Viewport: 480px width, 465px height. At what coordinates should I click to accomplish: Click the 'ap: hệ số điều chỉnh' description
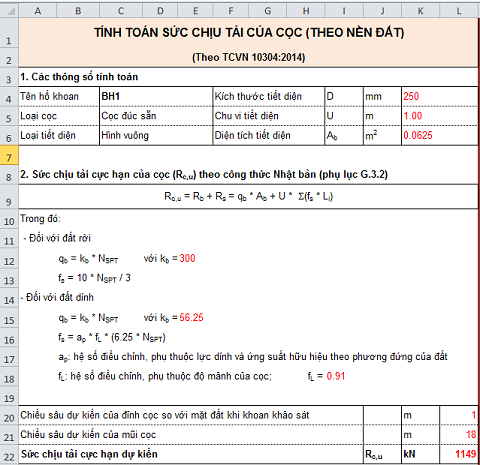253,357
